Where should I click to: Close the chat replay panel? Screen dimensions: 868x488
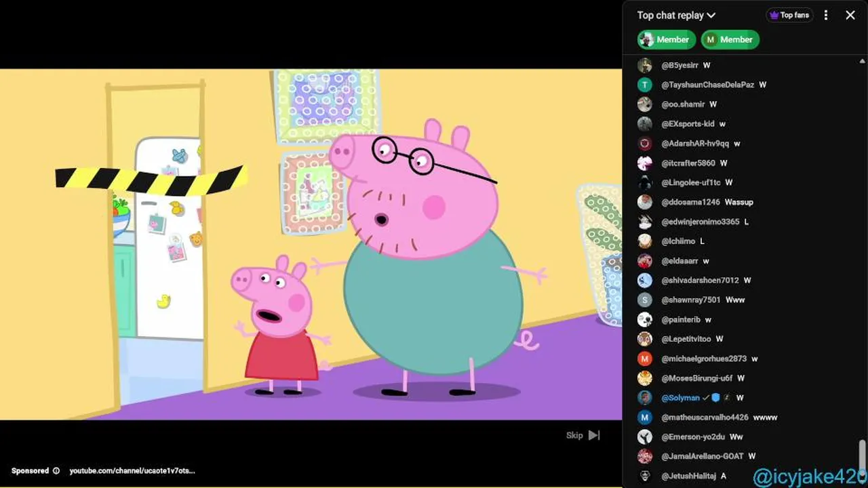(x=850, y=15)
